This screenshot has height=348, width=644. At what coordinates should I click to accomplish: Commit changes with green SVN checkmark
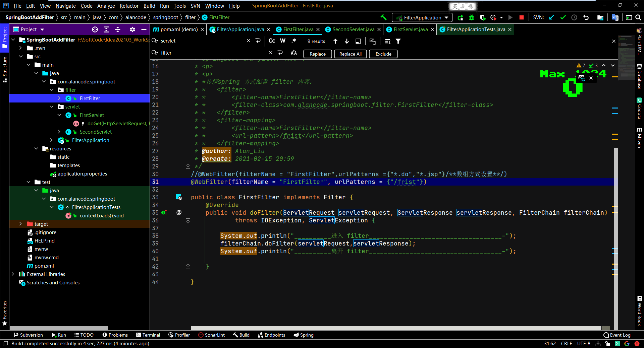point(563,17)
